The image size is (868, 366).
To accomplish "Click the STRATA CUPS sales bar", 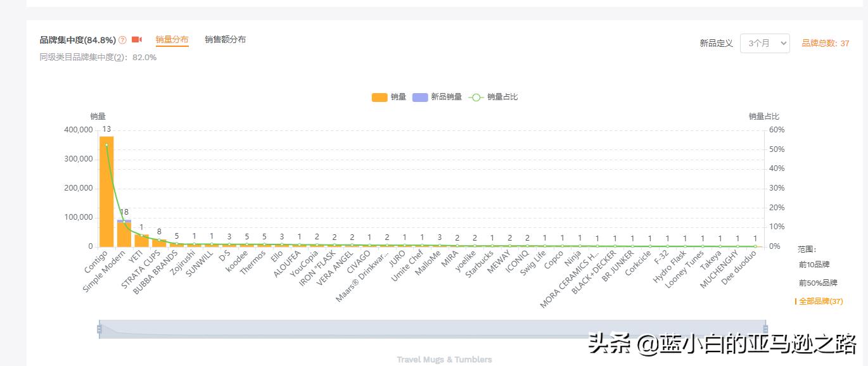I will [159, 243].
